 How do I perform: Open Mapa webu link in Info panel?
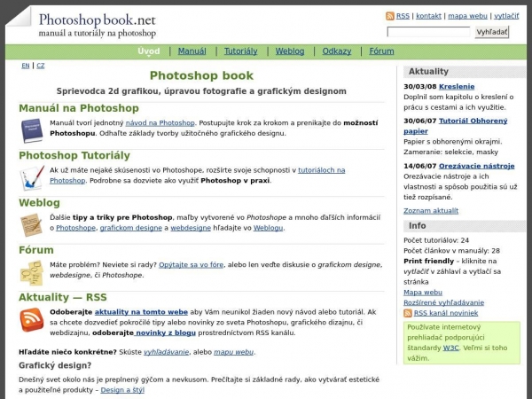point(423,292)
